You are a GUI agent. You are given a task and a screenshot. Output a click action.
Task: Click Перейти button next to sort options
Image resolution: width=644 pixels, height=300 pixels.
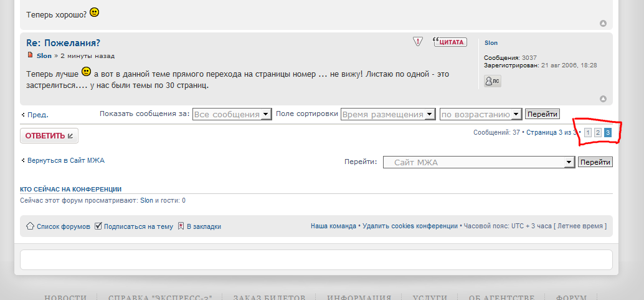click(x=542, y=114)
